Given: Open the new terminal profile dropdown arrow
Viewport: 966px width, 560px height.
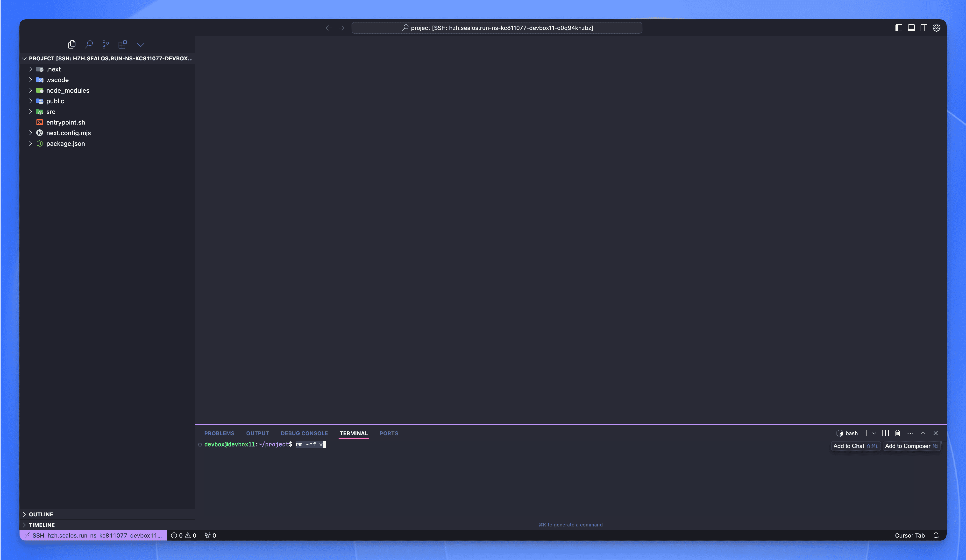Looking at the screenshot, I should [874, 434].
